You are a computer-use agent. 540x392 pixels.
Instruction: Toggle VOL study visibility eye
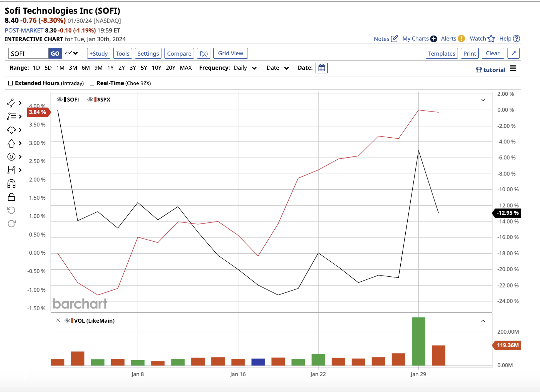(67, 321)
